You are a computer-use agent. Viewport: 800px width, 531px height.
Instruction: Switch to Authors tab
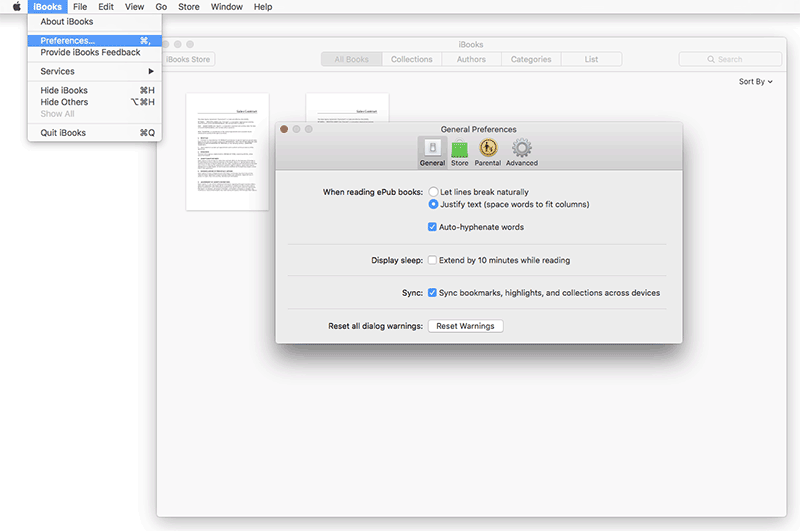471,59
